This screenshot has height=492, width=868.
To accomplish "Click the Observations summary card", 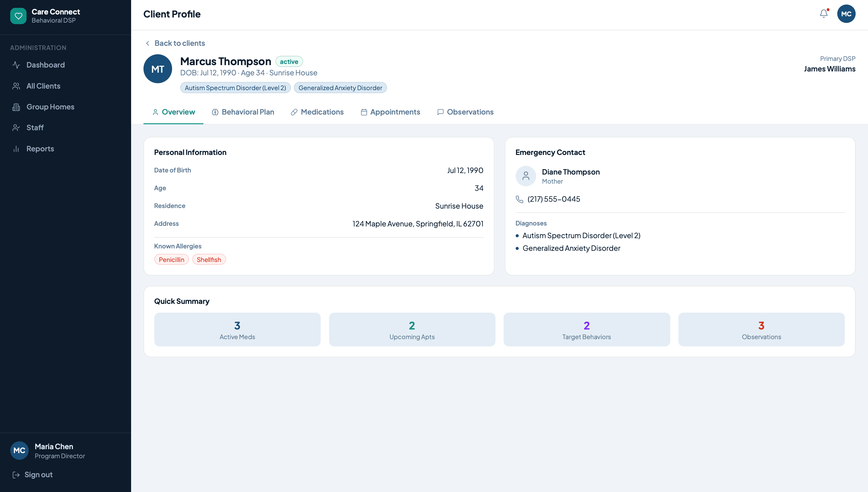I will point(761,330).
